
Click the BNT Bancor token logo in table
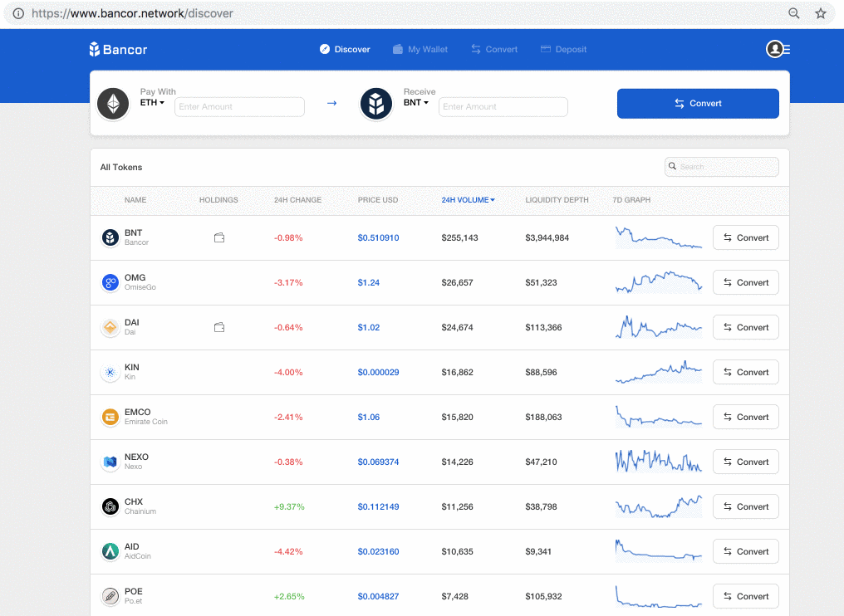tap(110, 237)
